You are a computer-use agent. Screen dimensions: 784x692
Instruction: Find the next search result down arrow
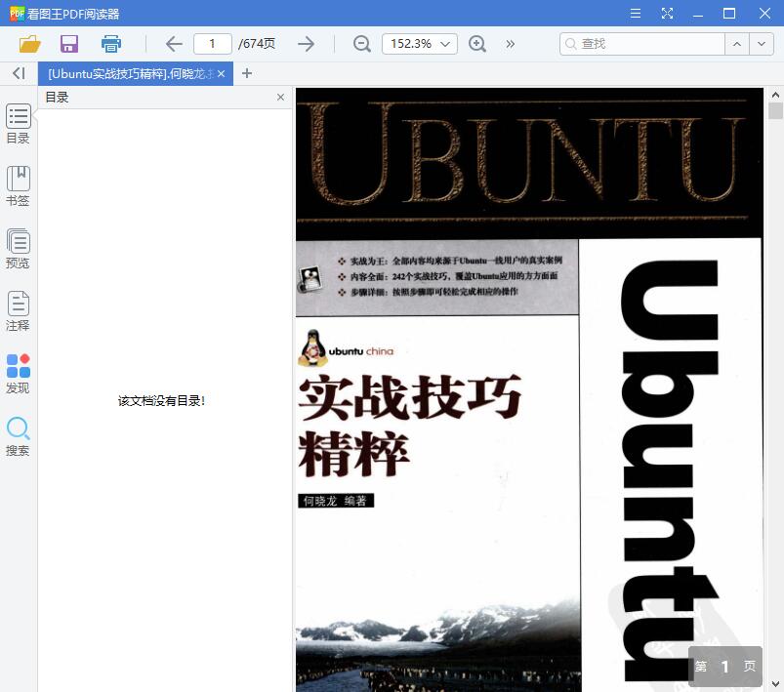[x=762, y=44]
